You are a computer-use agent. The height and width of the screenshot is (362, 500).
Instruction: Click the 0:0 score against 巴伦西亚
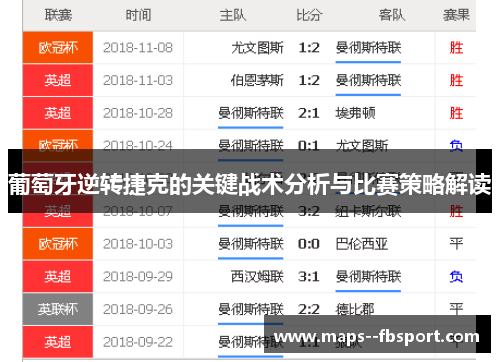(x=309, y=244)
